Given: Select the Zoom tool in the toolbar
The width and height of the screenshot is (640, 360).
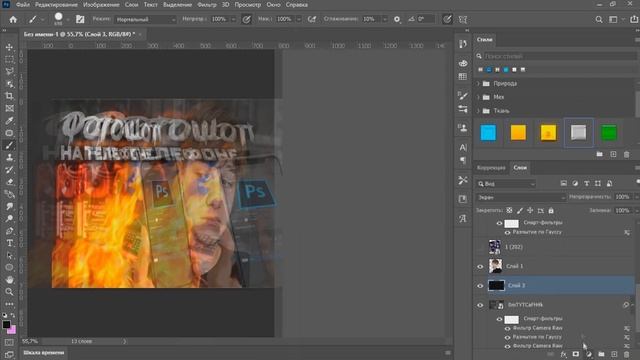Looking at the screenshot, I should 9,292.
